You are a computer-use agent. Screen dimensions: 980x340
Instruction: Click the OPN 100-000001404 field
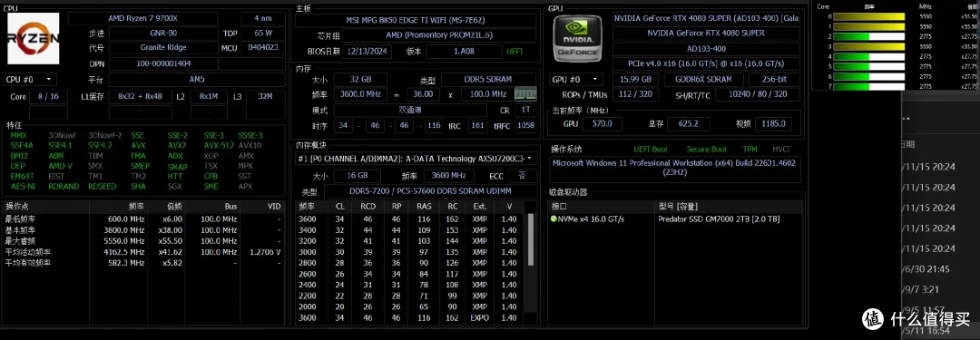pyautogui.click(x=163, y=63)
